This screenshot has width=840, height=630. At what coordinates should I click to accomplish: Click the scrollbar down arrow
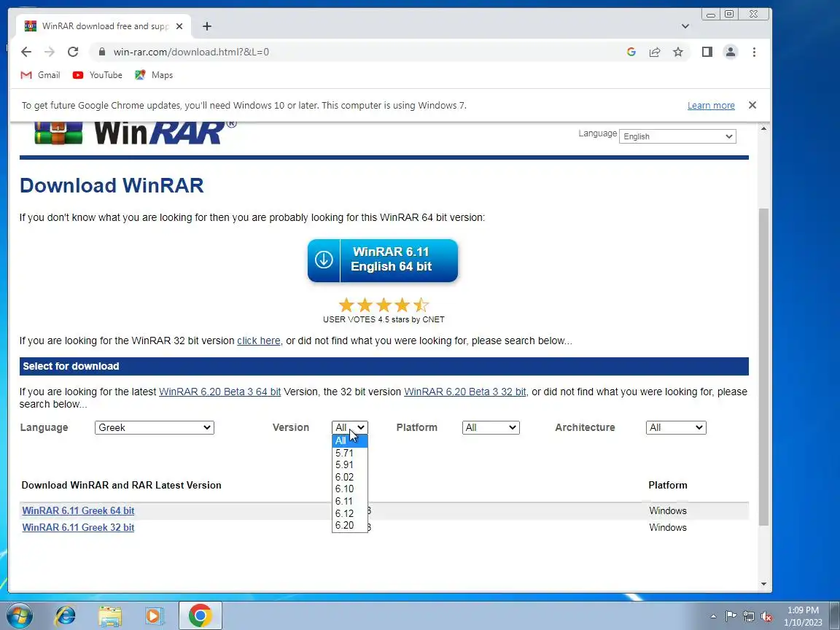(x=763, y=584)
